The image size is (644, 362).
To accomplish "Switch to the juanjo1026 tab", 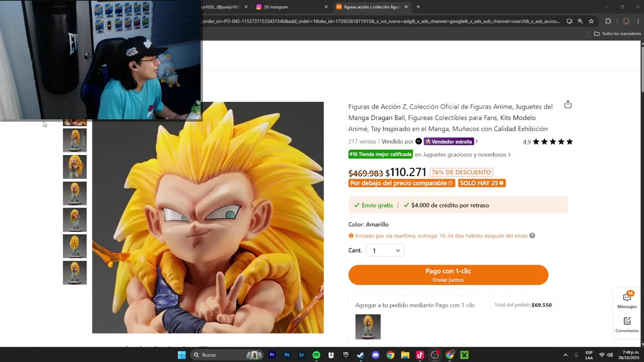I will (224, 7).
